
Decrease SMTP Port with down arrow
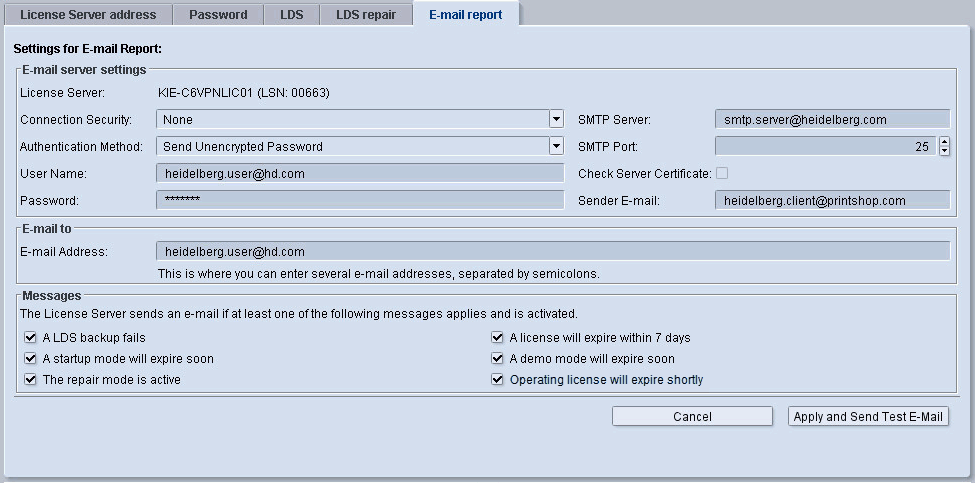click(x=944, y=151)
